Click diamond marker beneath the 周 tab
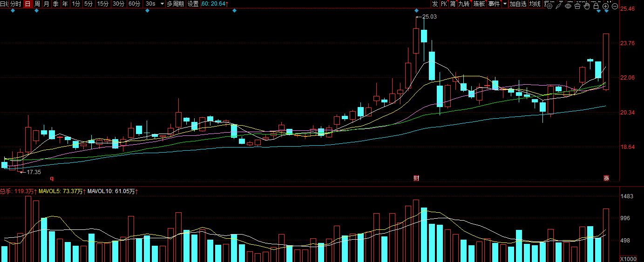 pyautogui.click(x=36, y=10)
